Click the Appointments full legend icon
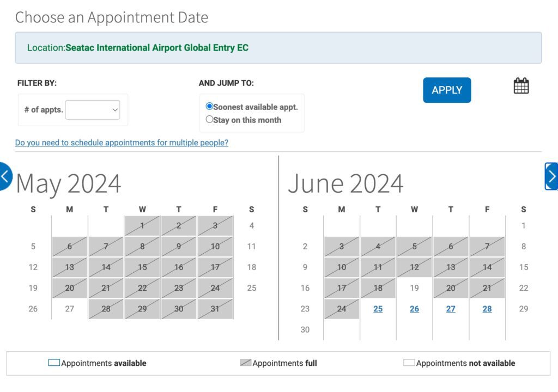This screenshot has height=392, width=558. pyautogui.click(x=246, y=363)
